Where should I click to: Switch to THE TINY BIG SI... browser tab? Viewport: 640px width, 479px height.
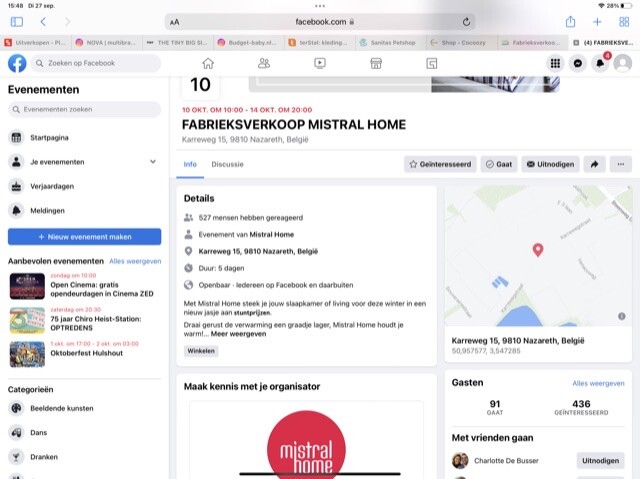[178, 42]
